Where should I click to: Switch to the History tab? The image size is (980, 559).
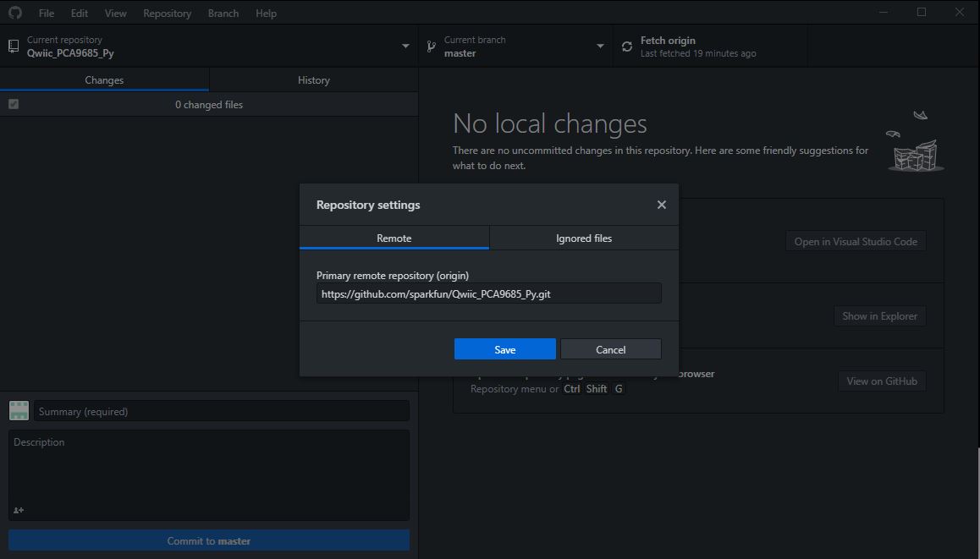click(x=313, y=79)
